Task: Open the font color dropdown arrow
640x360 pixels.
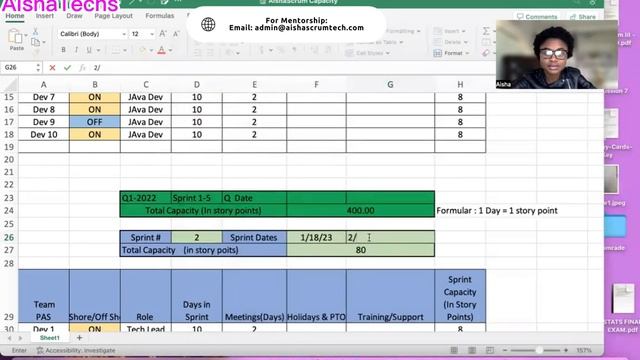Action: (x=170, y=51)
